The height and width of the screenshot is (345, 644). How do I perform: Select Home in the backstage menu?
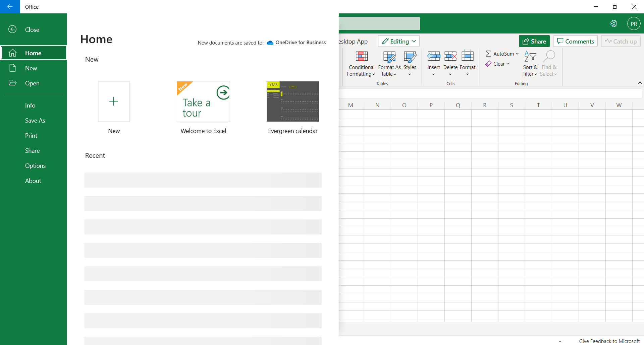(x=34, y=53)
